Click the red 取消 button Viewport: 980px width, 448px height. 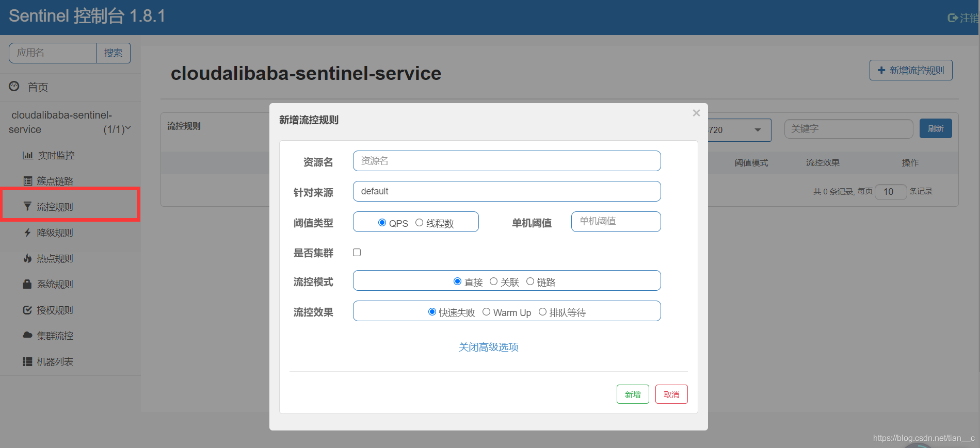pyautogui.click(x=671, y=394)
